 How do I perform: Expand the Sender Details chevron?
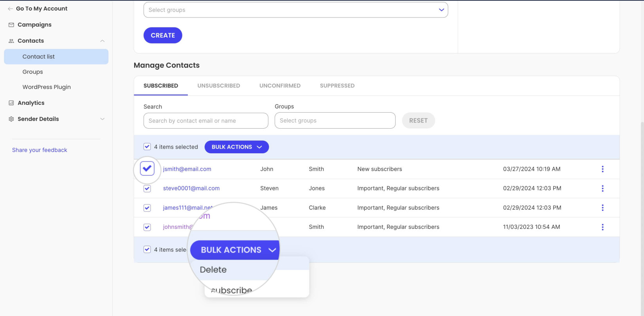pos(103,119)
